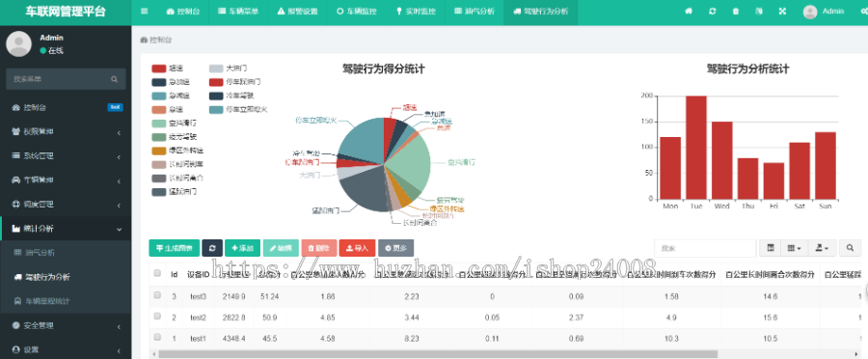Click the 51.24 score cell
The image size is (868, 359).
[270, 297]
